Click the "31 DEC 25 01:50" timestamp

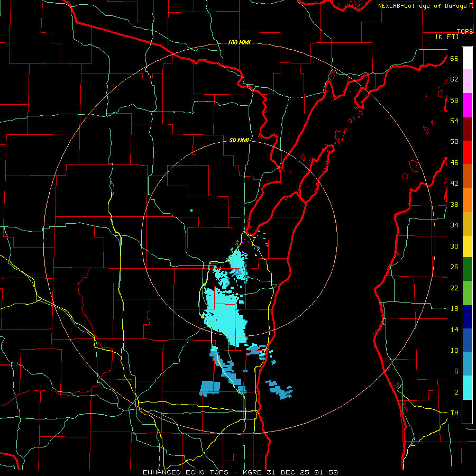coord(302,472)
